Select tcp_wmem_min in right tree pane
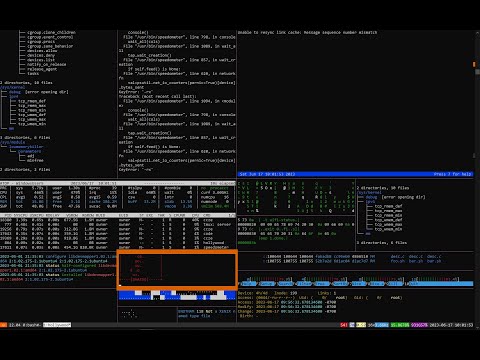Image resolution: width=480 pixels, height=360 pixels. (x=389, y=229)
